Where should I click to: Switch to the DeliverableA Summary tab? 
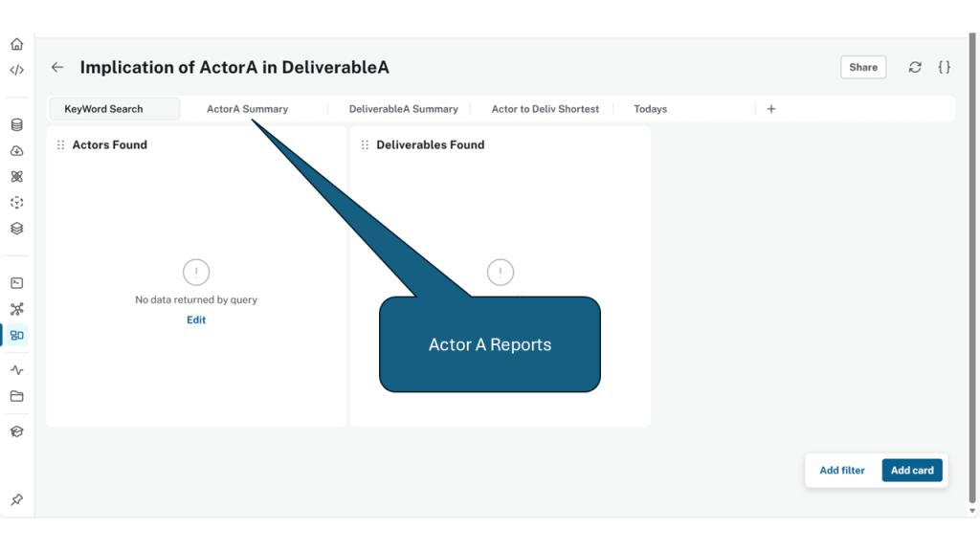(403, 109)
